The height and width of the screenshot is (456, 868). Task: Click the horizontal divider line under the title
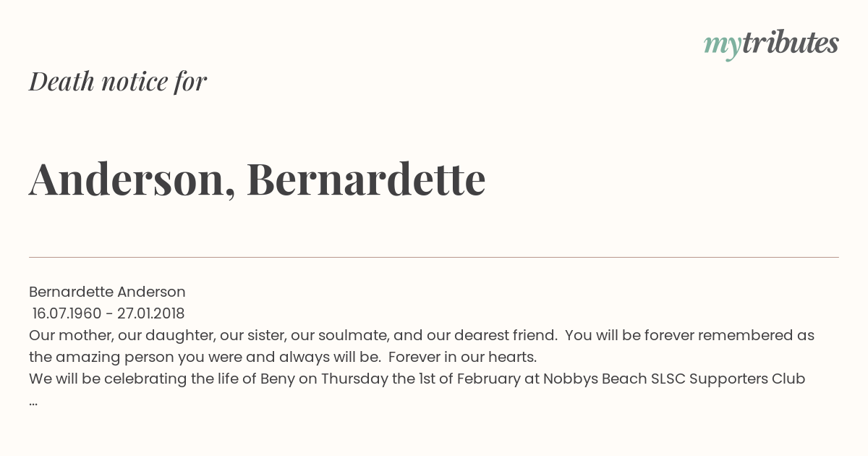(x=434, y=257)
